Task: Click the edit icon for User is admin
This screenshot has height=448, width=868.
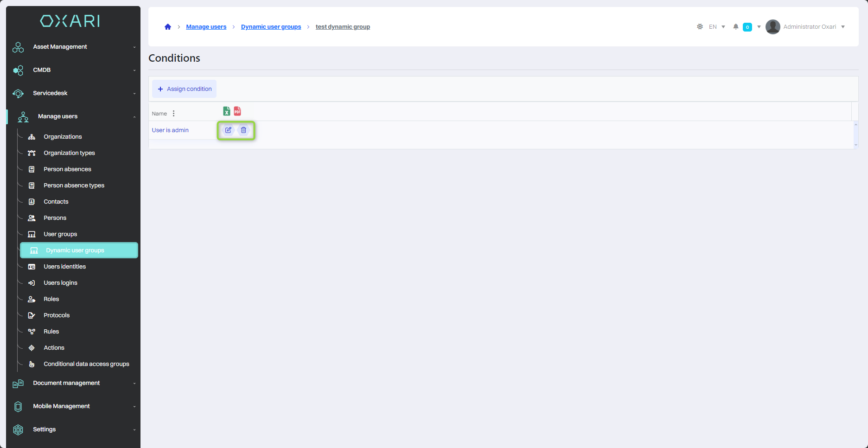Action: pos(228,130)
